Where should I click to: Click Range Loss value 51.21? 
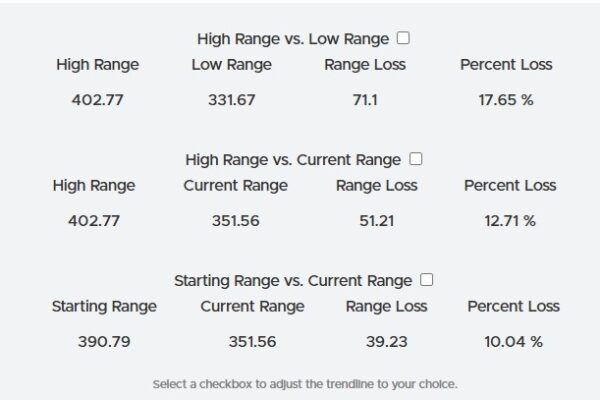[377, 221]
